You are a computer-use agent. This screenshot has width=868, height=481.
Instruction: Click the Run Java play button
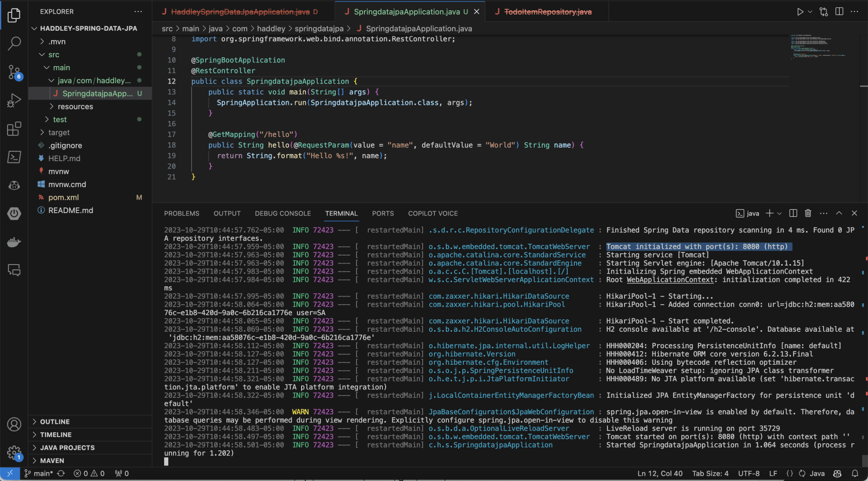point(799,12)
